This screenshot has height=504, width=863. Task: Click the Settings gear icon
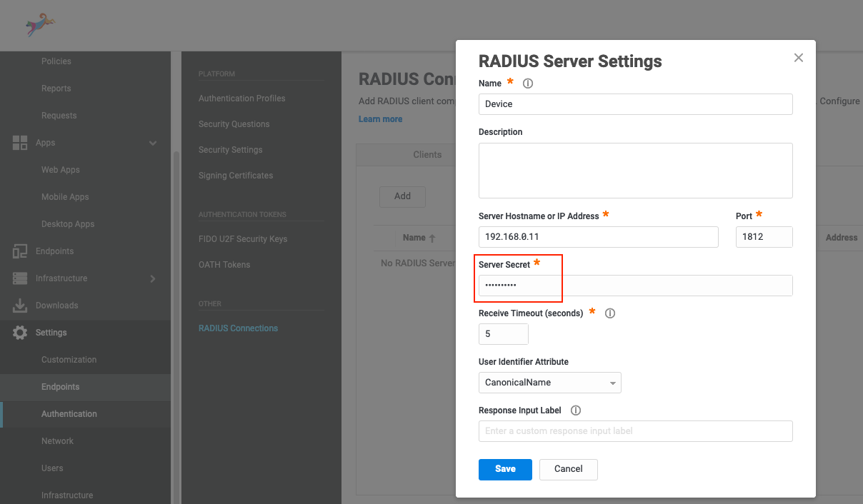[x=20, y=332]
